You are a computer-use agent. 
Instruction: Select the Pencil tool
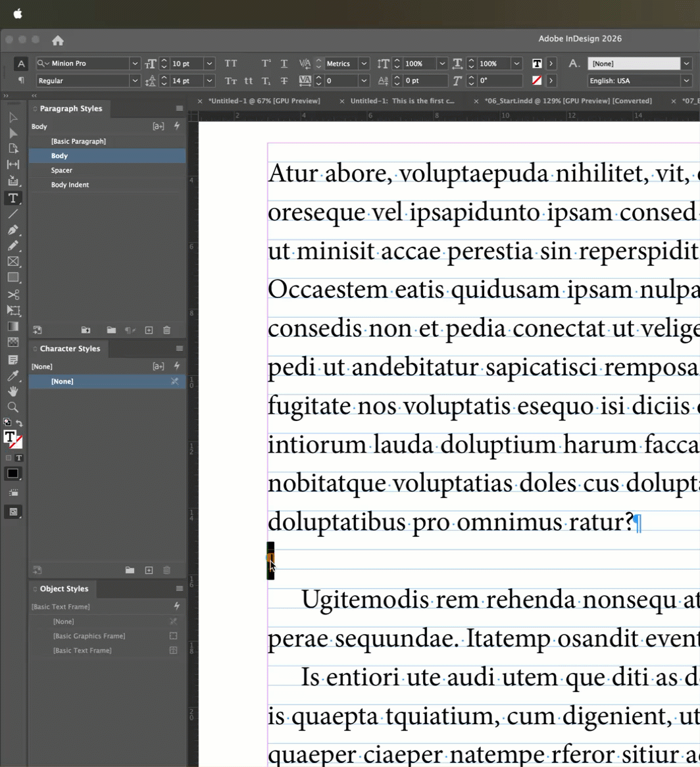click(x=13, y=245)
